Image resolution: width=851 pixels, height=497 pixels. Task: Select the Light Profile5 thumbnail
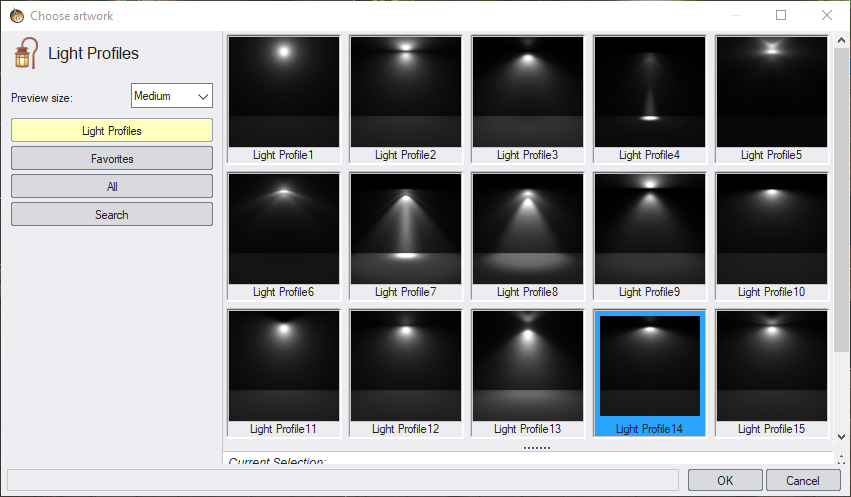click(x=772, y=92)
